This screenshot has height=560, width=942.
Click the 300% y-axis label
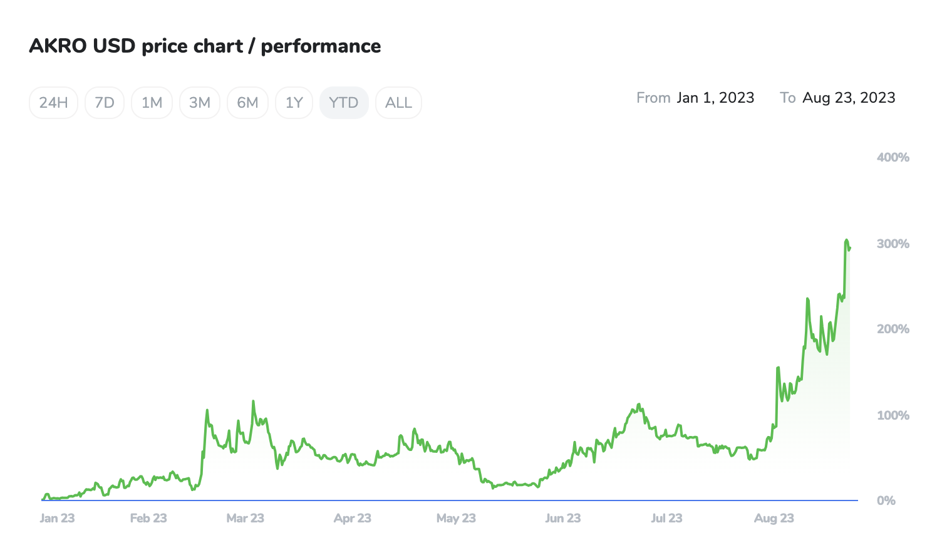pyautogui.click(x=893, y=244)
